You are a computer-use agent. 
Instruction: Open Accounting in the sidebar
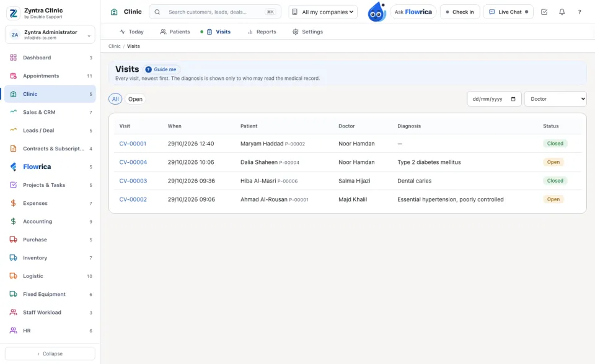[50, 222]
